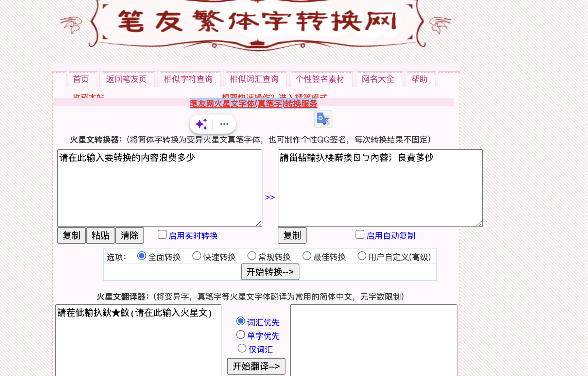Select the 用户自定义(高级) option
588x376 pixels.
pos(362,256)
